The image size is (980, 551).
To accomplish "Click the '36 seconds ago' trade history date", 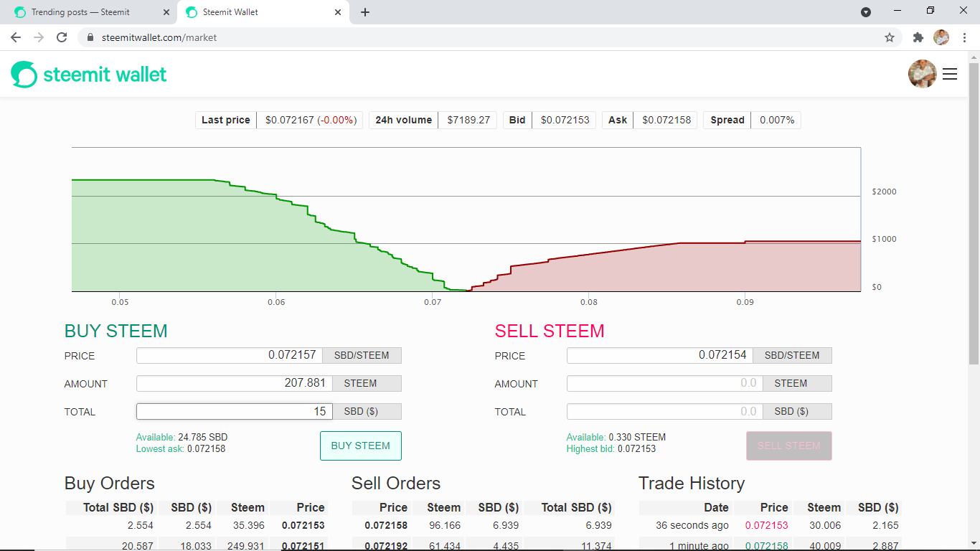I will click(692, 526).
